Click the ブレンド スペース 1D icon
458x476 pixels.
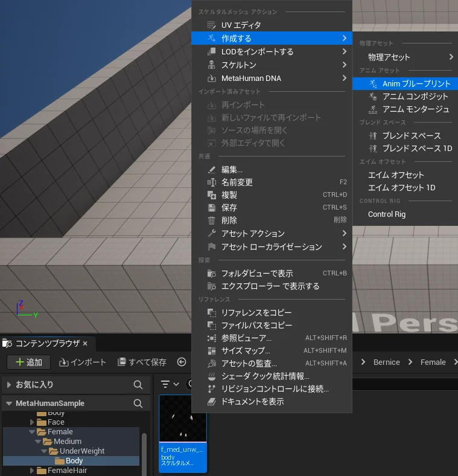point(373,149)
